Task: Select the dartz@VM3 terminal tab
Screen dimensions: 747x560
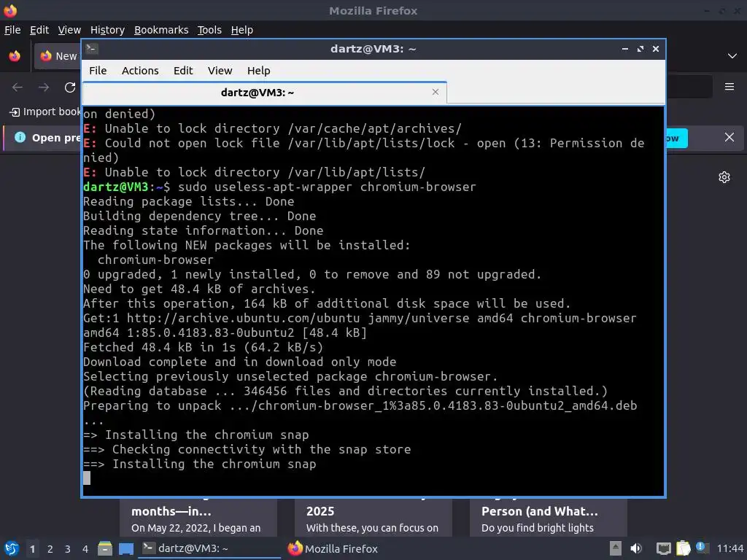Action: point(264,93)
